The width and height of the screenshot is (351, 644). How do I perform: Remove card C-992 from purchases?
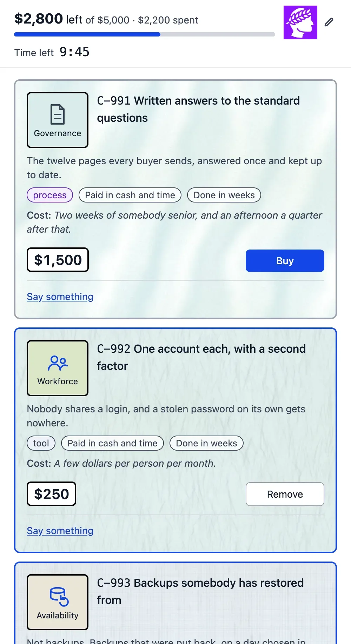click(285, 494)
